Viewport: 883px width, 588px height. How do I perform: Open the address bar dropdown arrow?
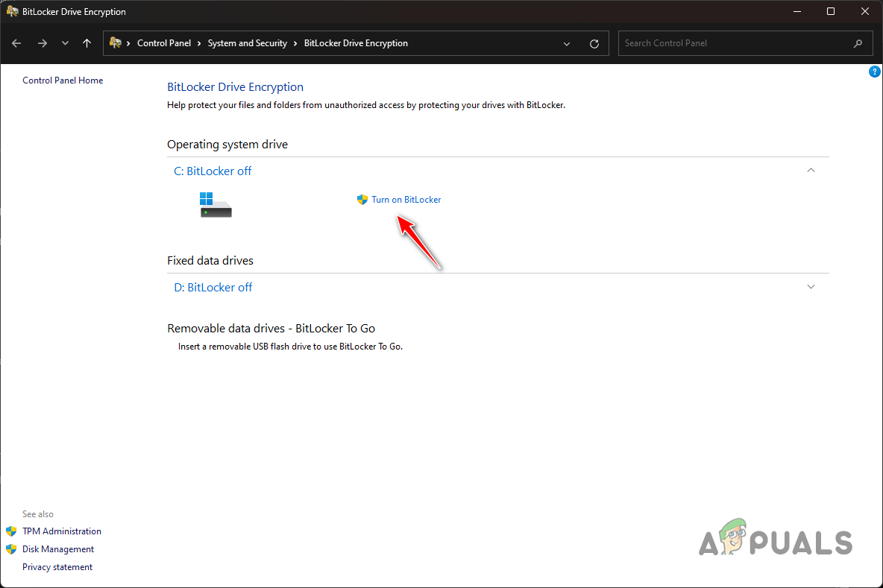(566, 43)
